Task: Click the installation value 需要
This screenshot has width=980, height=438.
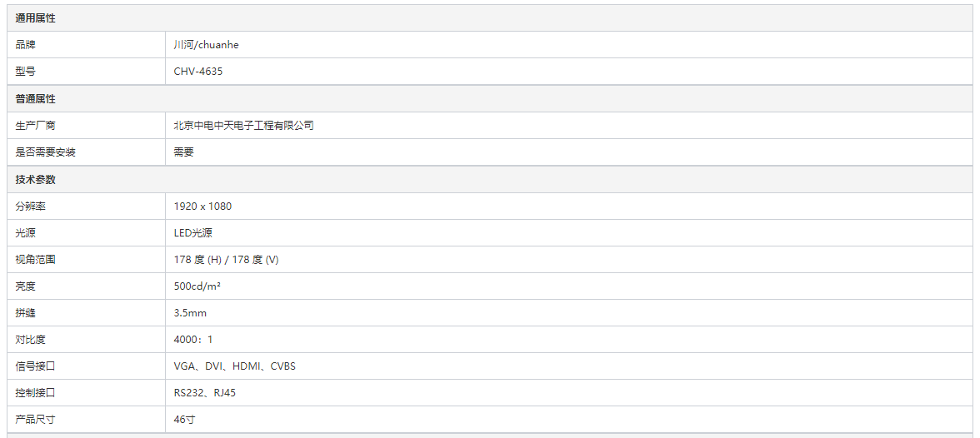Action: 183,152
